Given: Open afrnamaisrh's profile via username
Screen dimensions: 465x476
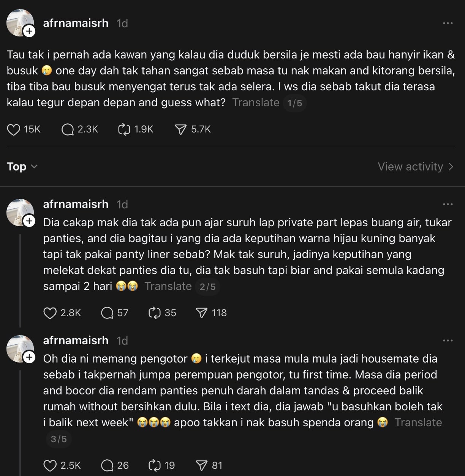Looking at the screenshot, I should (x=75, y=23).
